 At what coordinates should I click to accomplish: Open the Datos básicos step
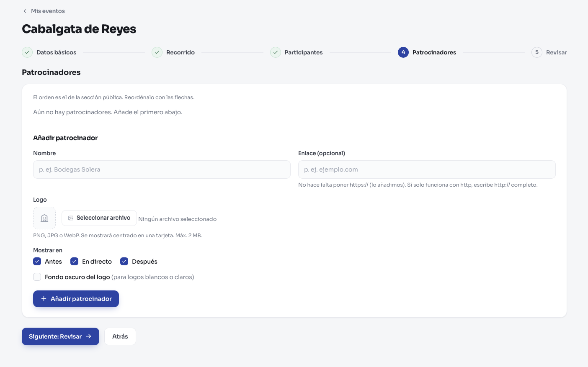coord(56,52)
